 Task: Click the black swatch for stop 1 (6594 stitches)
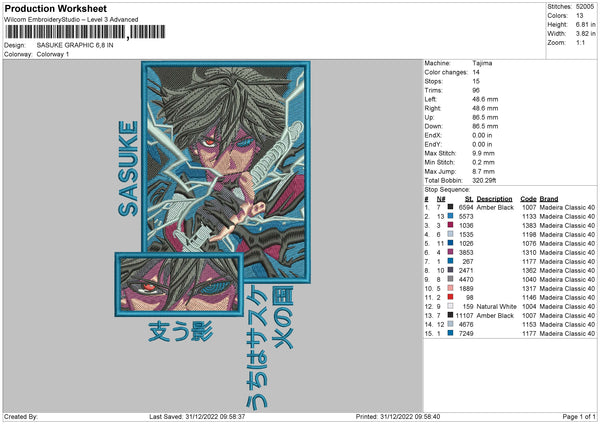coord(450,207)
